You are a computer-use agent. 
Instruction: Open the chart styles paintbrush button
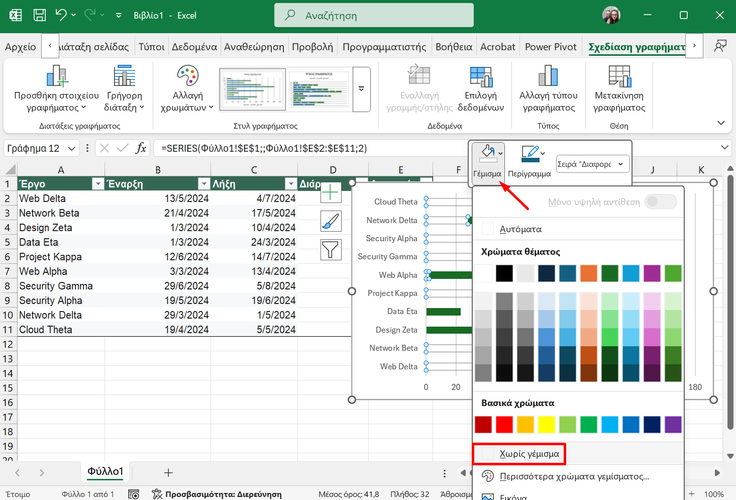click(x=331, y=222)
